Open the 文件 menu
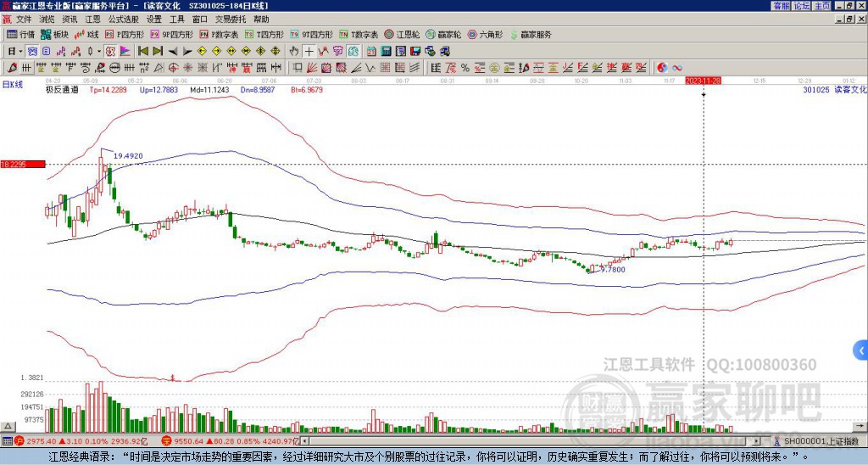This screenshot has width=868, height=465. tap(24, 20)
